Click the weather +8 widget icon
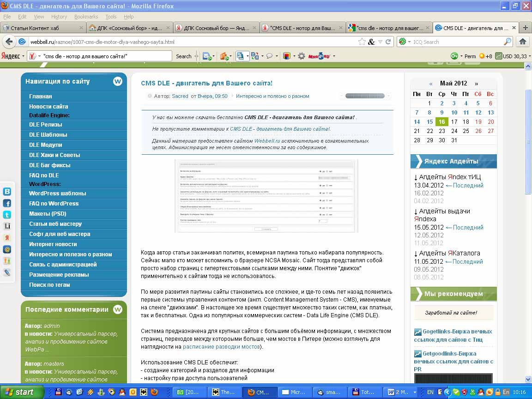Screen dimensions: 532x399 pyautogui.click(x=485, y=56)
